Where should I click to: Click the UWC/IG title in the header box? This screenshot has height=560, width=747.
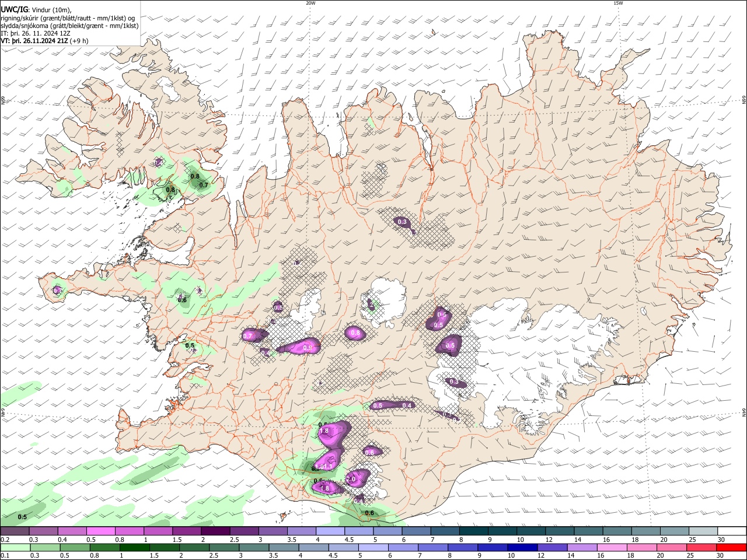pyautogui.click(x=14, y=9)
